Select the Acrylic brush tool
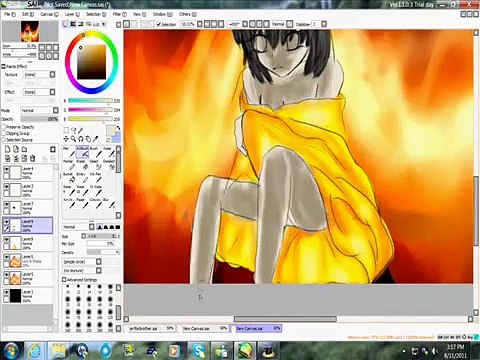The image size is (480, 360). 69,204
